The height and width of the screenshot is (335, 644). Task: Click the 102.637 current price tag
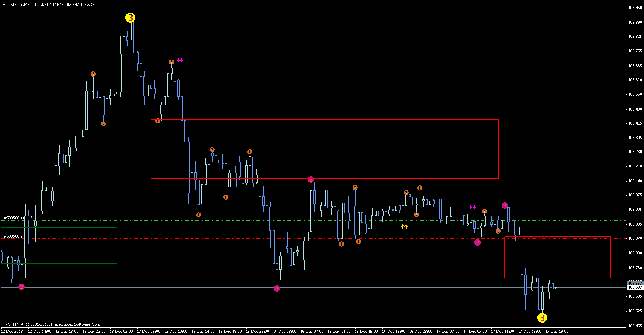[635, 287]
